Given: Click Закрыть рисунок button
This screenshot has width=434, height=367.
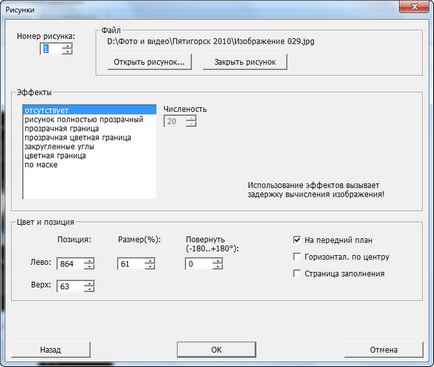Looking at the screenshot, I should [x=245, y=62].
